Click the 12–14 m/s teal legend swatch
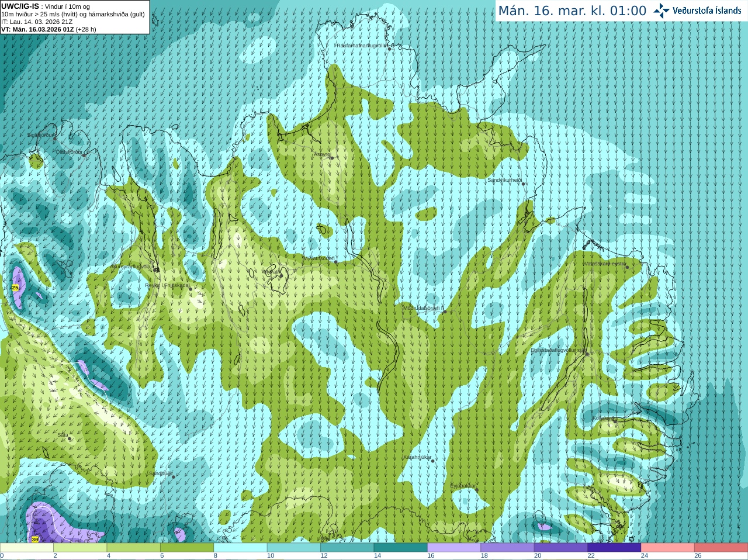Image resolution: width=748 pixels, height=560 pixels. point(347,548)
